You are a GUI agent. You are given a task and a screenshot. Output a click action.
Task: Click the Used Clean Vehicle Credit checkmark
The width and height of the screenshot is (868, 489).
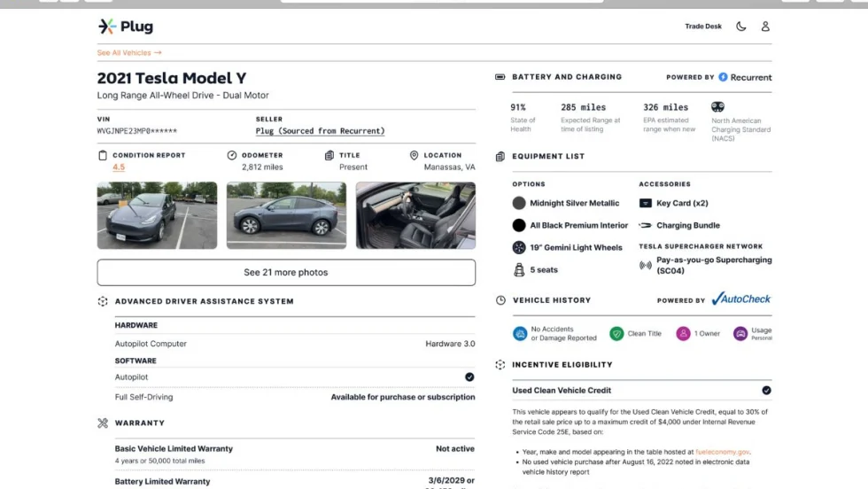tap(766, 391)
